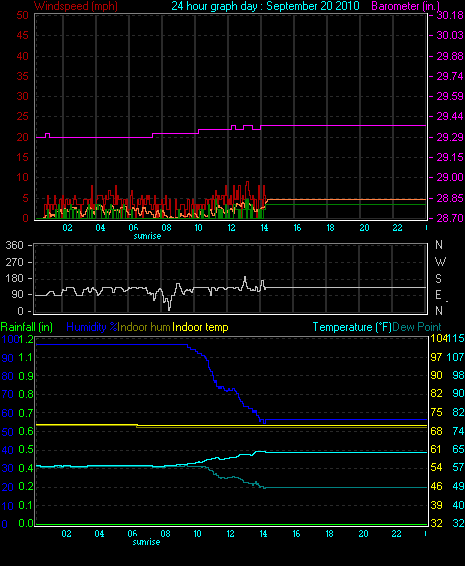Click the blue humidity value 100
The image size is (465, 566).
click(10, 339)
